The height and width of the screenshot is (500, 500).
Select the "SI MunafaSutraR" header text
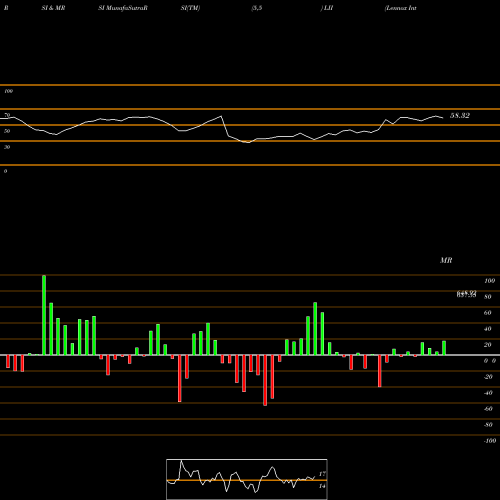pos(123,8)
